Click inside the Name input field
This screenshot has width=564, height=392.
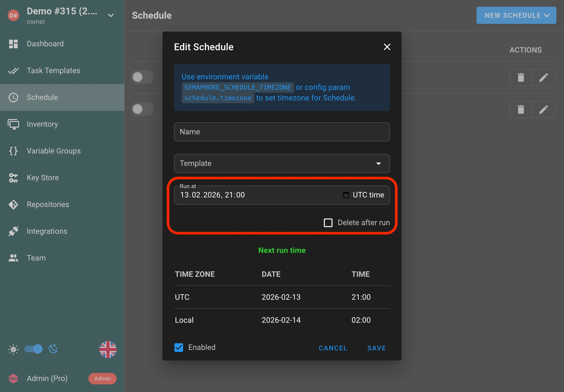[x=282, y=132]
